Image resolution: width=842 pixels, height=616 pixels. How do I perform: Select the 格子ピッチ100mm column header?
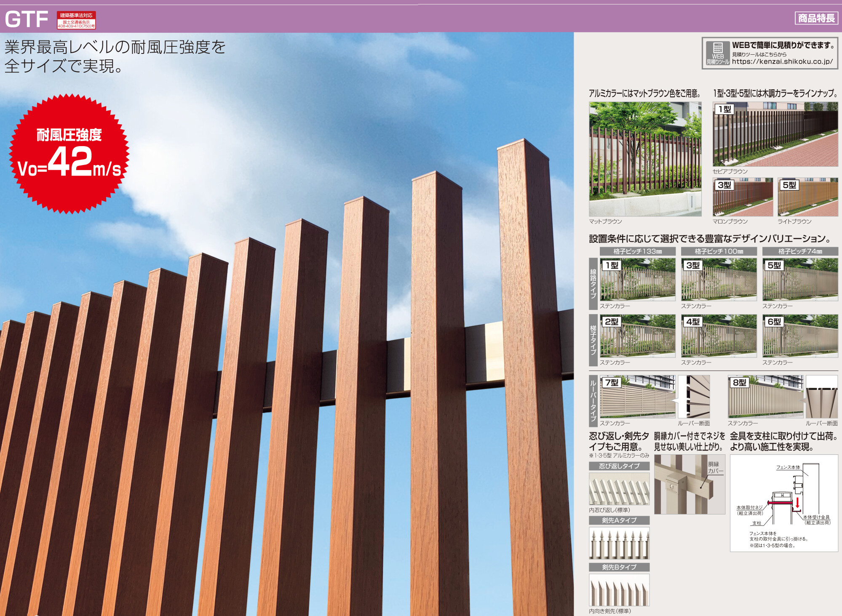[x=719, y=251]
